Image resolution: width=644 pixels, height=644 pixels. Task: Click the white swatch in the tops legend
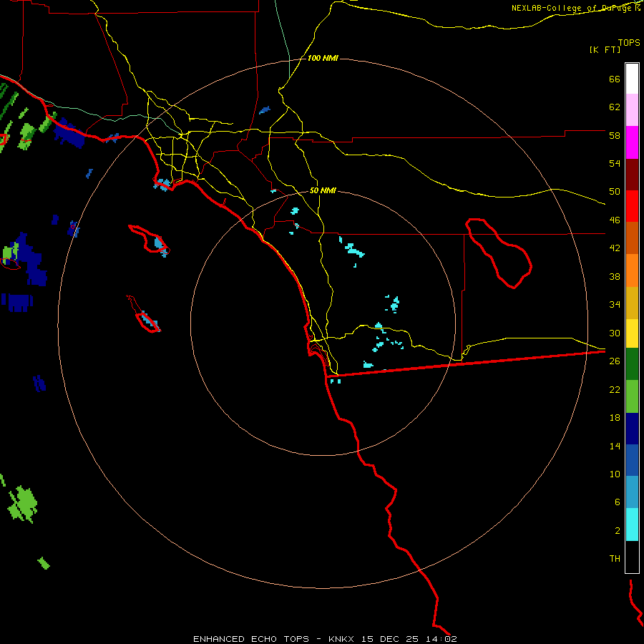tap(632, 79)
